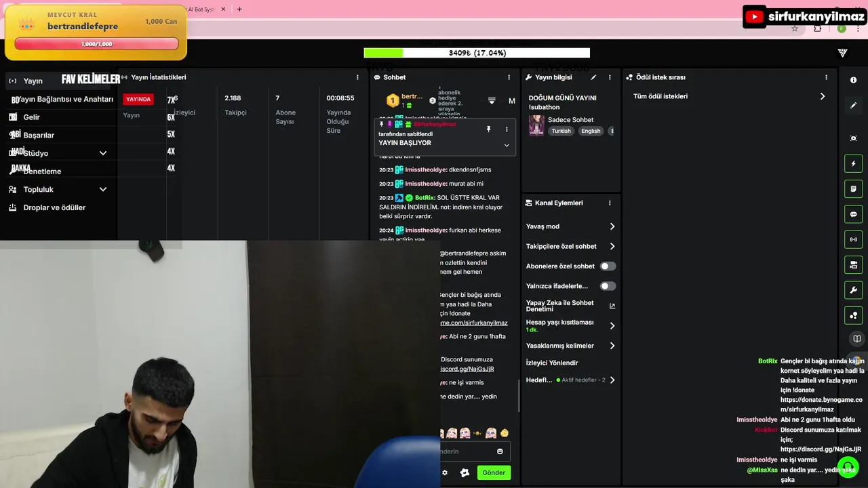Open book guide icon in right toolbar
This screenshot has height=488, width=868.
click(x=856, y=339)
